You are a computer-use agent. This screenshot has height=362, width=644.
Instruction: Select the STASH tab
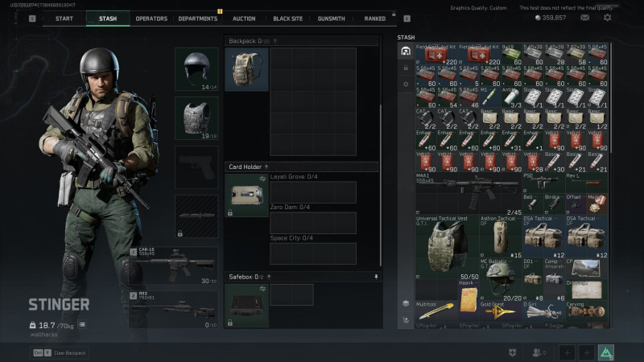click(x=108, y=19)
